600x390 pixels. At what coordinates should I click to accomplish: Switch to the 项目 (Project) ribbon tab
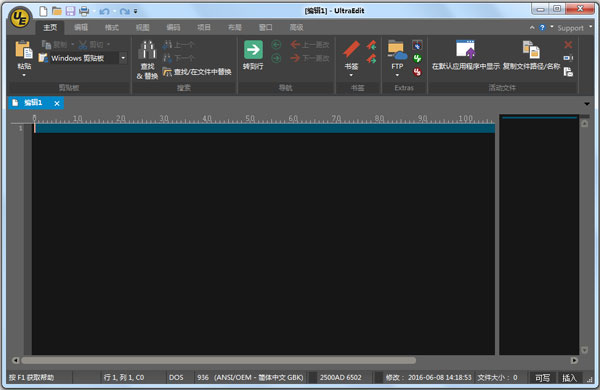point(204,27)
